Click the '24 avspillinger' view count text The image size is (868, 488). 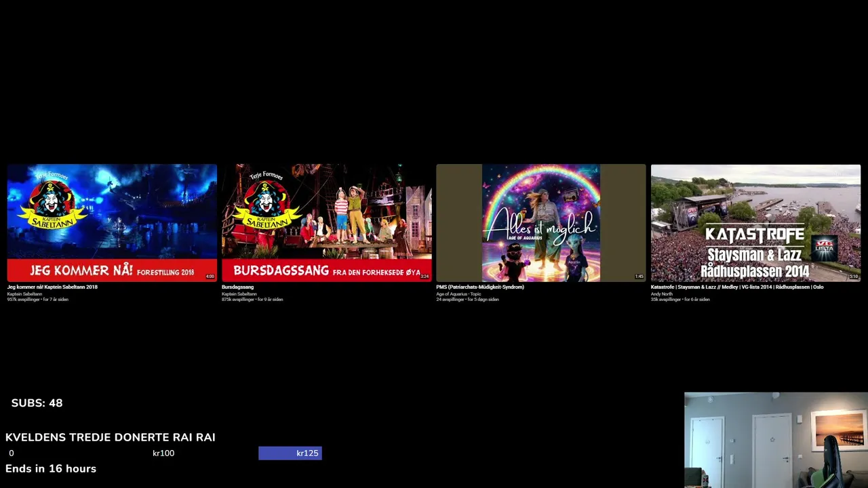point(450,300)
